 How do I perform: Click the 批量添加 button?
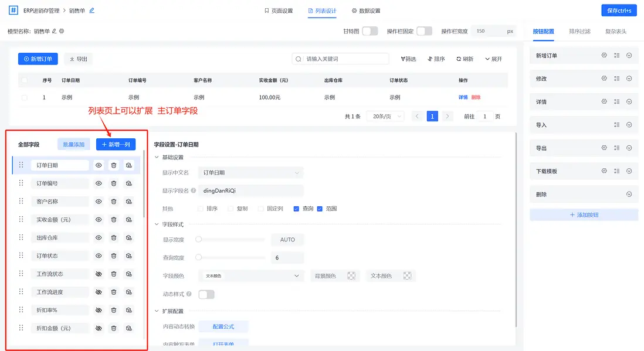73,144
